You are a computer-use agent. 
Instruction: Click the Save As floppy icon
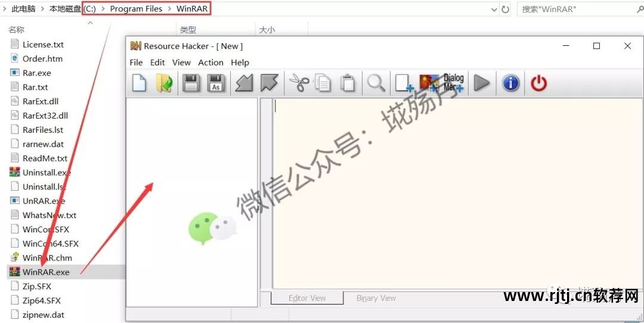[x=216, y=83]
